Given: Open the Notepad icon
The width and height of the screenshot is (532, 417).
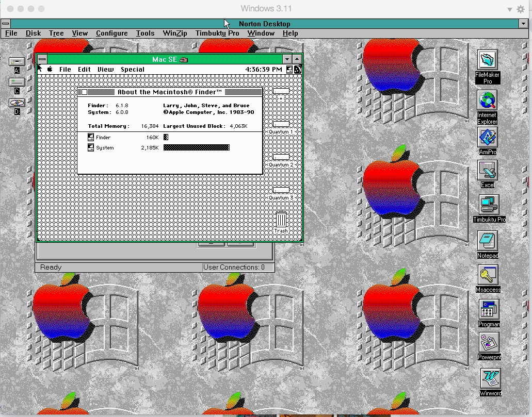Looking at the screenshot, I should coord(488,241).
